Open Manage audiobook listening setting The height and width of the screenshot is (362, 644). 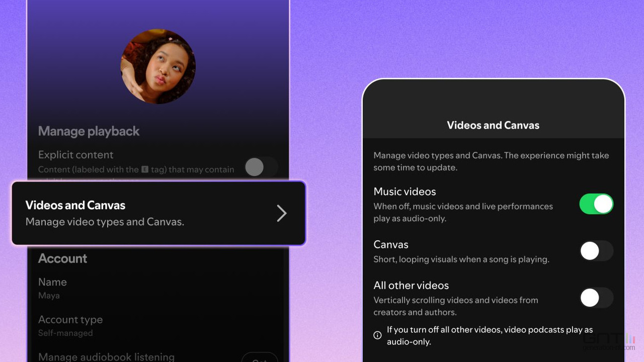pyautogui.click(x=106, y=357)
